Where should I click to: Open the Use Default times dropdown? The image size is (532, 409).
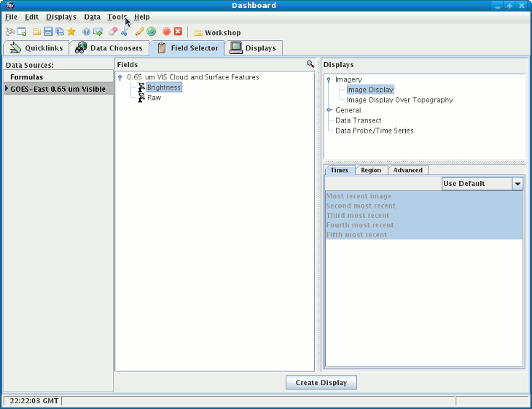tap(517, 184)
